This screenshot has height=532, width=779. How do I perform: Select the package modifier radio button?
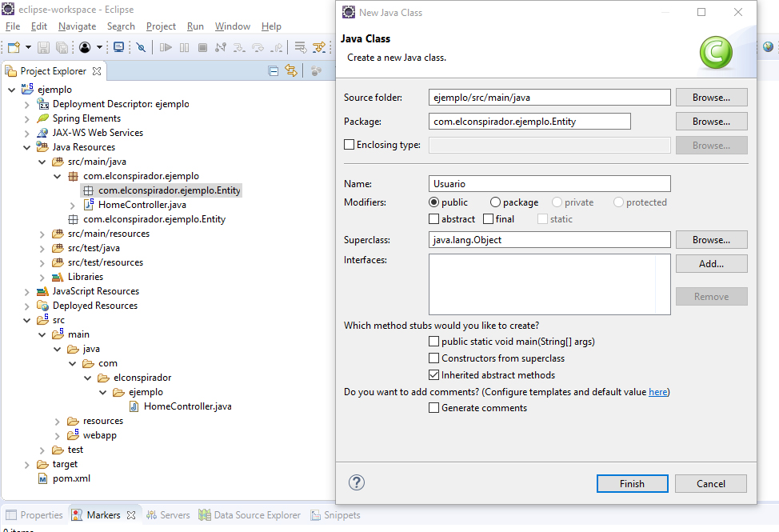point(495,202)
